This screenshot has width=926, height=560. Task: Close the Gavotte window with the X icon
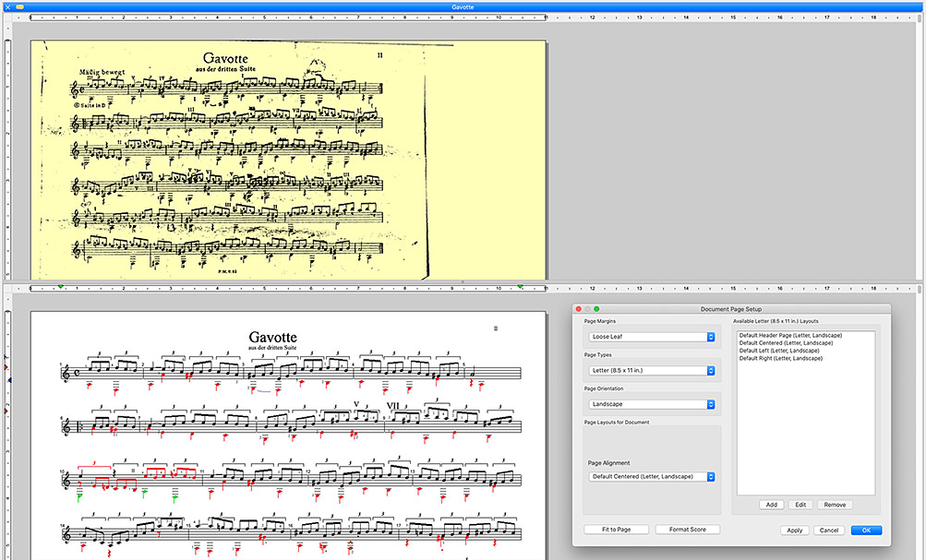tap(7, 7)
